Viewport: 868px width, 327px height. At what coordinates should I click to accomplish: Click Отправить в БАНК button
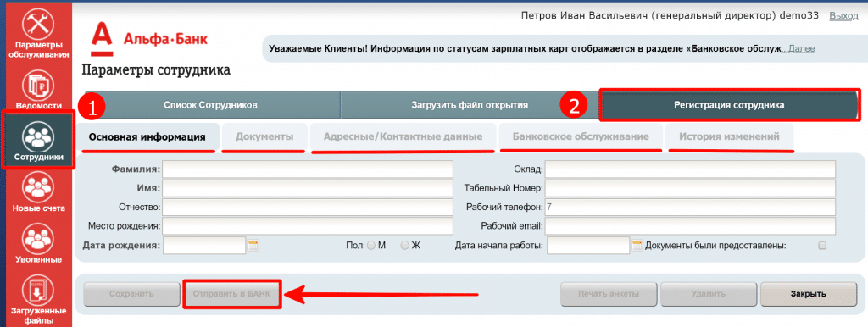click(232, 294)
